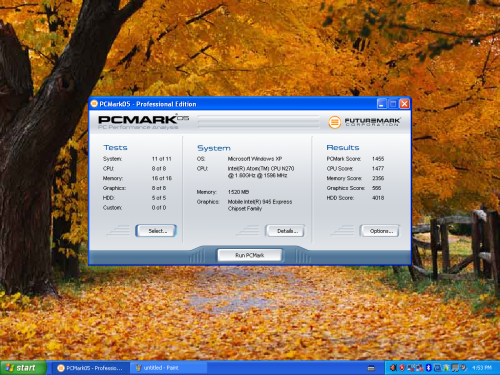Click the System tests value 11 of 11
This screenshot has height=375, width=500.
(x=161, y=159)
